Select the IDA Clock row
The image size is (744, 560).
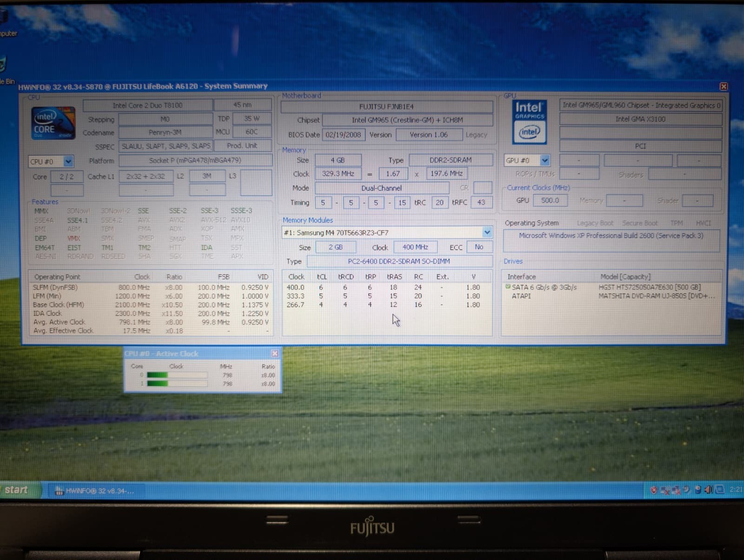click(x=151, y=313)
